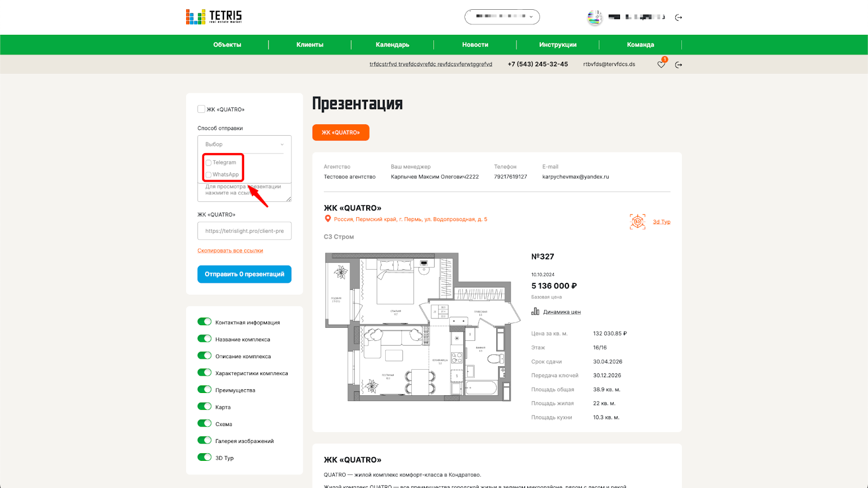This screenshot has width=868, height=488.
Task: Click the manager email karpychevmax@yandex.ru
Action: point(576,177)
